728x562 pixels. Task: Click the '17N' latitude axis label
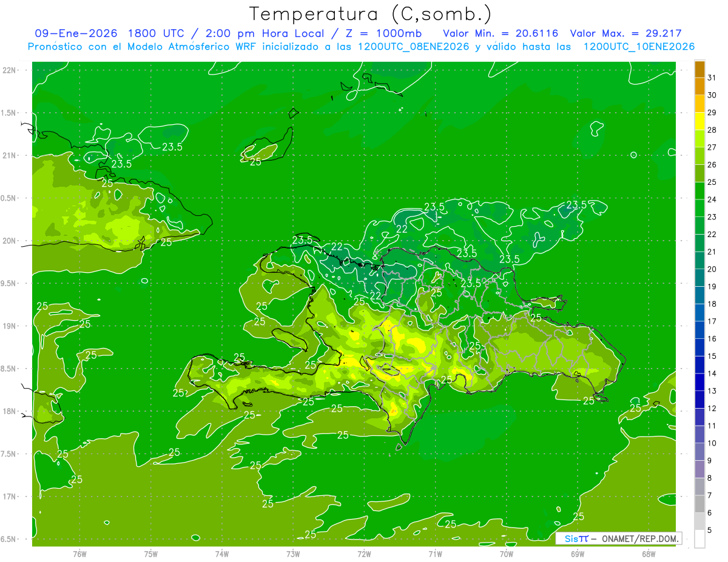[10, 497]
